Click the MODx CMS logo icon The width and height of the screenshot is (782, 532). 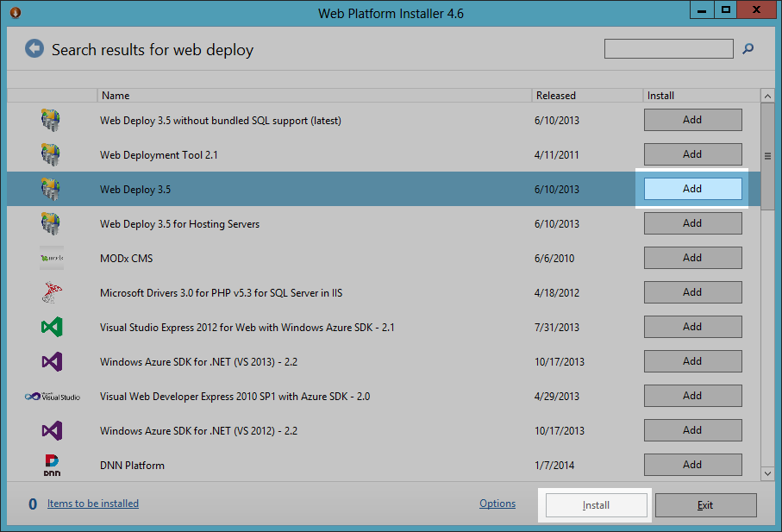52,258
